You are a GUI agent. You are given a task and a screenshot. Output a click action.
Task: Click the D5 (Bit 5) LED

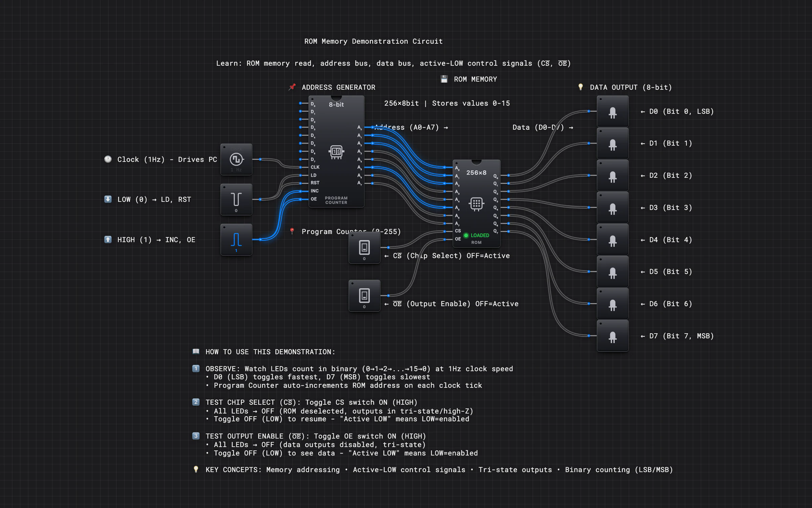(613, 272)
